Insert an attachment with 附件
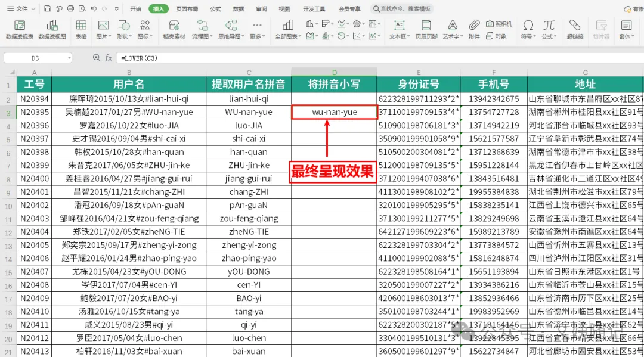Screen dimensions: 644x357 click(x=474, y=30)
